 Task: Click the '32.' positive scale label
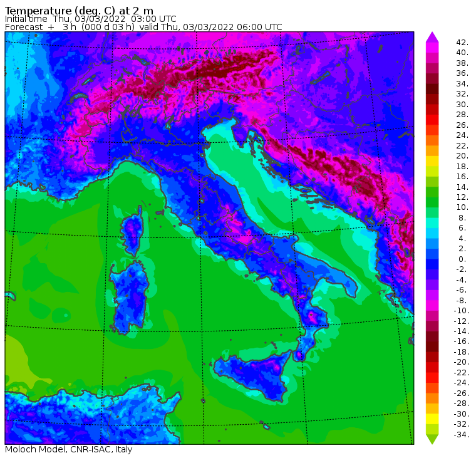click(x=462, y=94)
